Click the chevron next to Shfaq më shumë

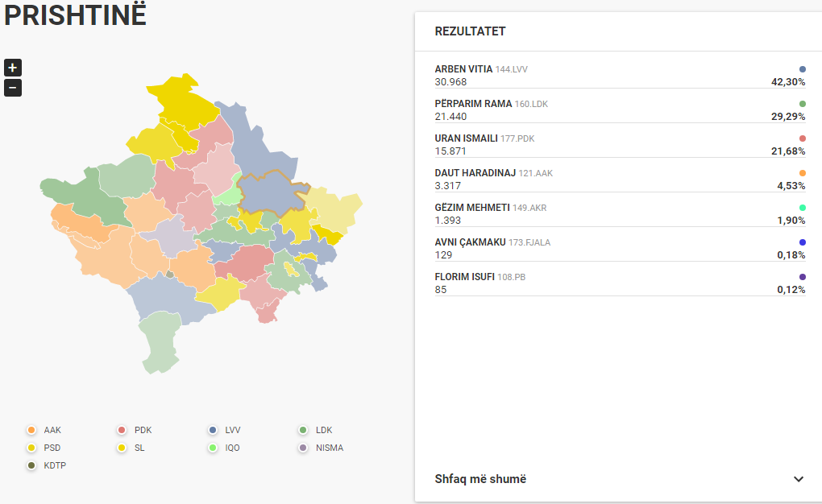pos(799,479)
